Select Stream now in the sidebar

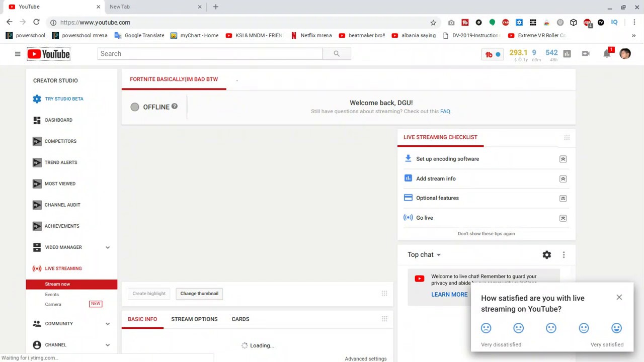[x=71, y=284]
